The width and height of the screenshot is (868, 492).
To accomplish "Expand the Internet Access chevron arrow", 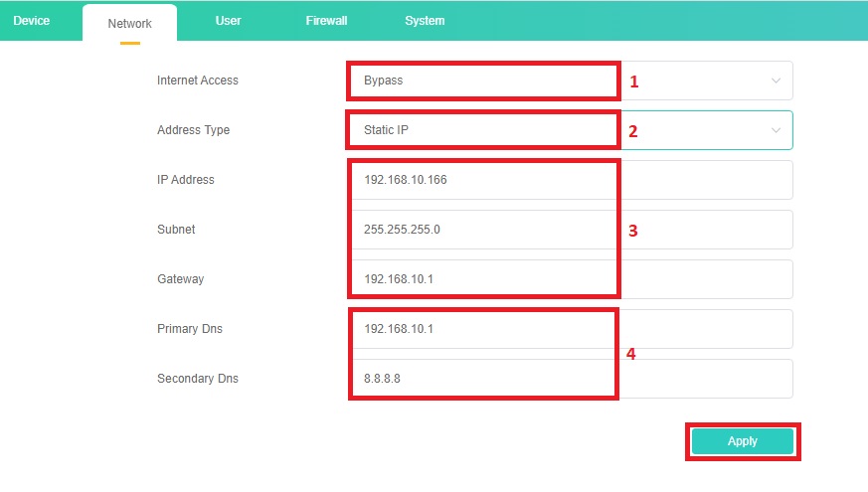I will 776,81.
